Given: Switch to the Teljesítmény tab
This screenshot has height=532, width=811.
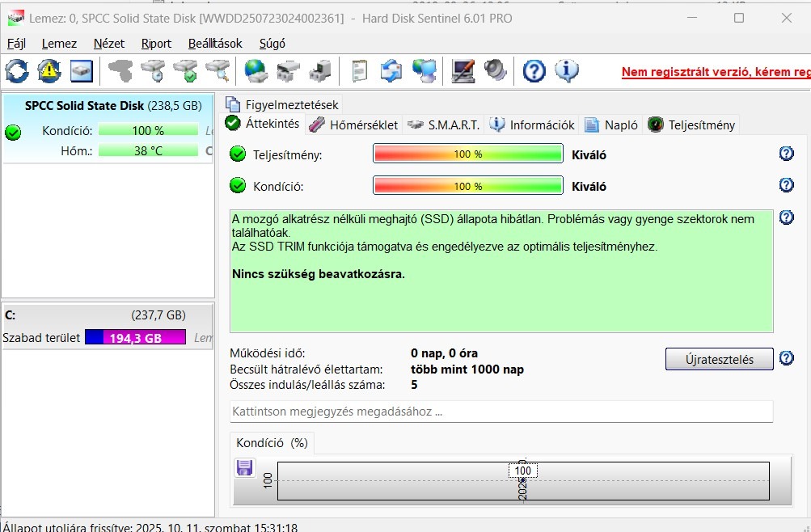Looking at the screenshot, I should tap(691, 125).
